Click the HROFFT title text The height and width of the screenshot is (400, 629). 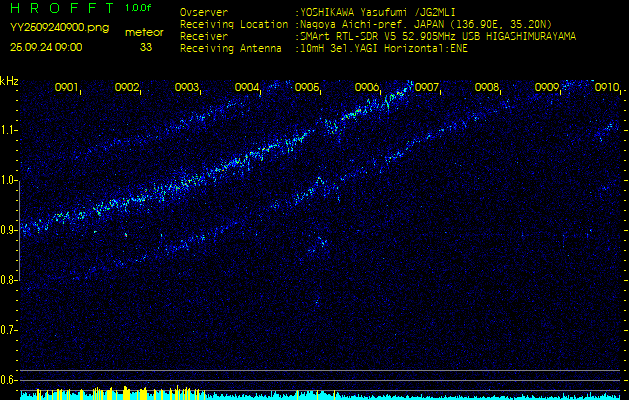pyautogui.click(x=62, y=8)
